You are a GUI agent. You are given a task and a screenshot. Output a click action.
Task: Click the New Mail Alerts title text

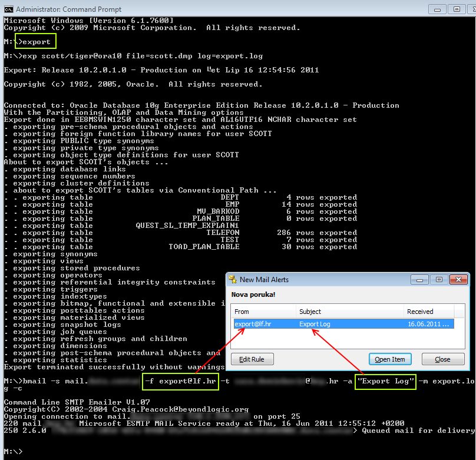(x=264, y=280)
